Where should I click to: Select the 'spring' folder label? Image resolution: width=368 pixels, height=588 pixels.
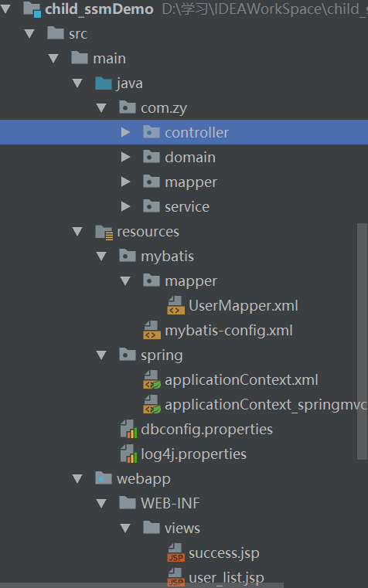[162, 355]
